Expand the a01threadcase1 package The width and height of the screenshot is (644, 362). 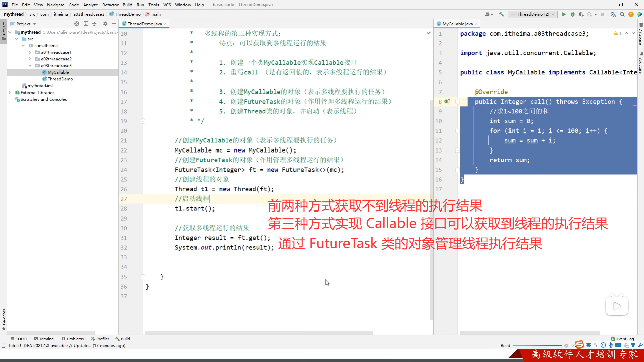(x=30, y=52)
